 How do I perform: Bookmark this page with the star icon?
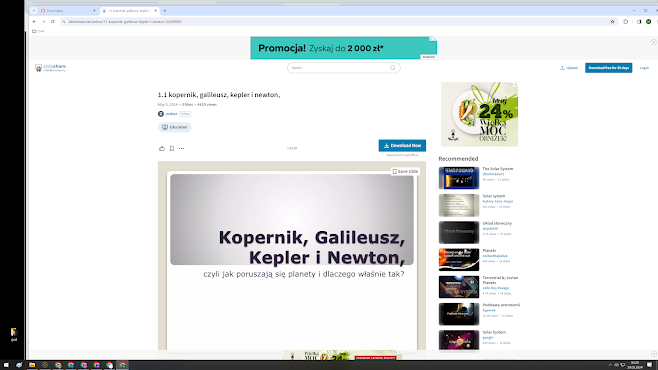[612, 21]
